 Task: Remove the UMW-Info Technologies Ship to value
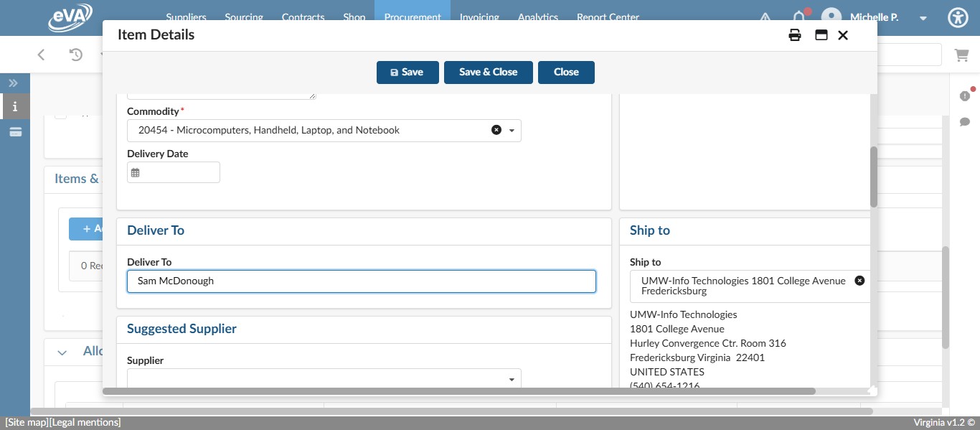859,280
